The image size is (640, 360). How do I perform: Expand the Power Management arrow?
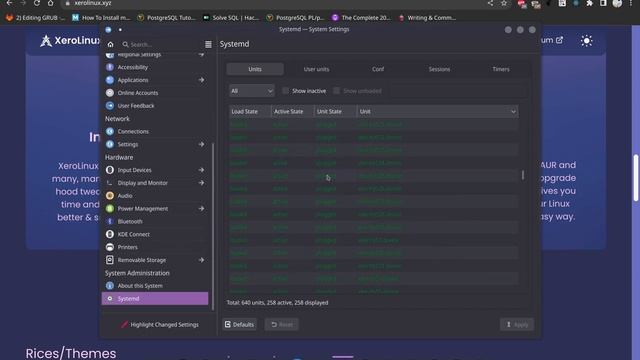pos(201,209)
